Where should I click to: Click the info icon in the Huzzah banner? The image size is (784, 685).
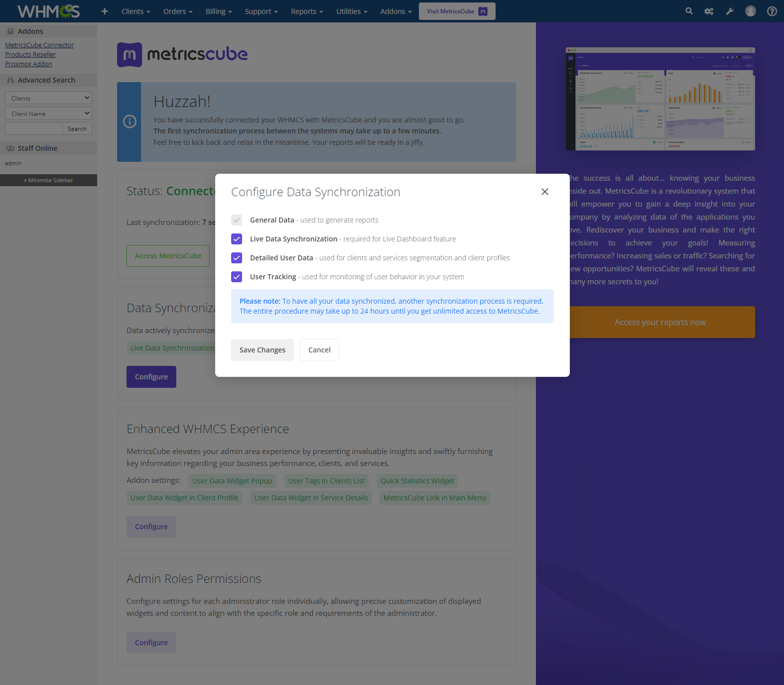[130, 121]
